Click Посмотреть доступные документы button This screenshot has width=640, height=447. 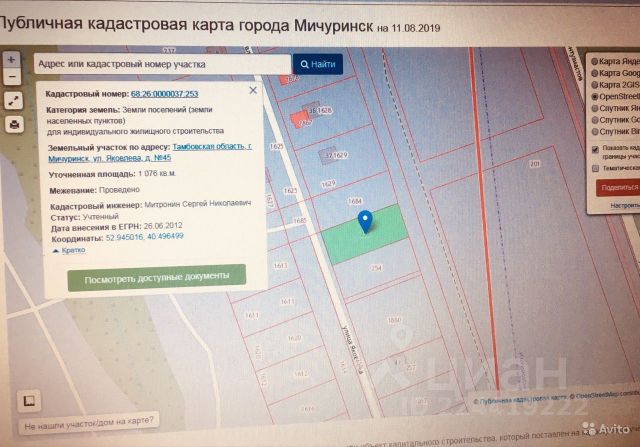coord(157,276)
